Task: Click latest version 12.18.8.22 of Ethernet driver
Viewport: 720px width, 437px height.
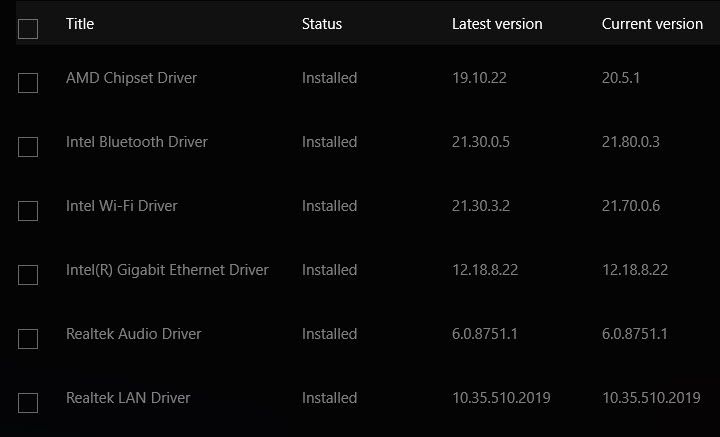Action: (x=485, y=270)
